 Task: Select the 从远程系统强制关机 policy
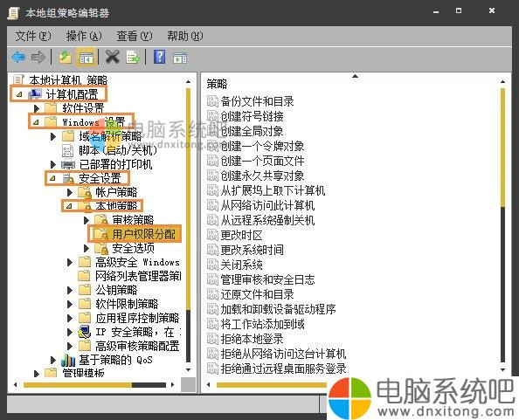[x=267, y=220]
